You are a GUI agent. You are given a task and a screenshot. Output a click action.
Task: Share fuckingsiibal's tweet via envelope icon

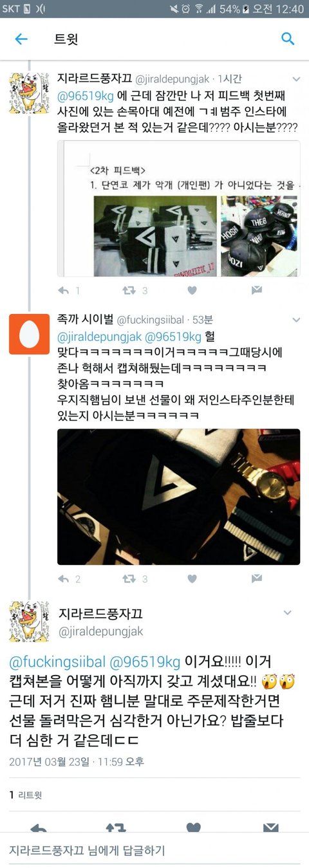pyautogui.click(x=256, y=579)
